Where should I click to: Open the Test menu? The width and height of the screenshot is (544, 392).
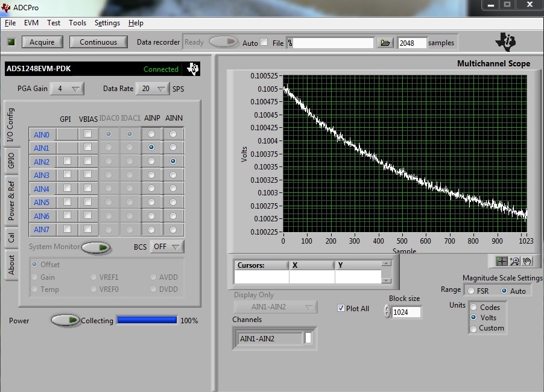tap(54, 23)
